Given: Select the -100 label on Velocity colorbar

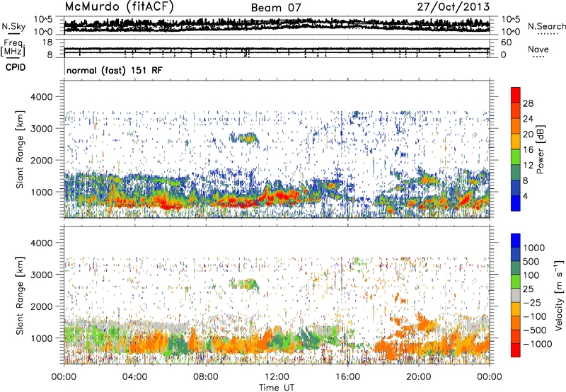Looking at the screenshot, I should tap(536, 316).
